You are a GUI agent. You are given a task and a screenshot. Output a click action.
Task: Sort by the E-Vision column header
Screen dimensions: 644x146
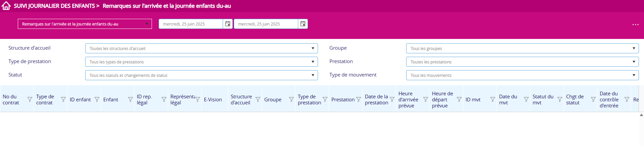click(213, 100)
